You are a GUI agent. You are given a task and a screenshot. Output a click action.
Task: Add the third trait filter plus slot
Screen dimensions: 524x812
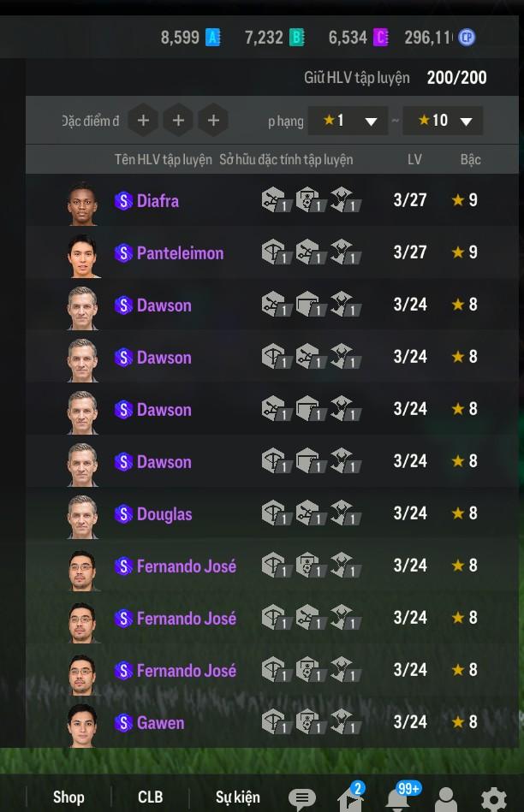tap(213, 120)
